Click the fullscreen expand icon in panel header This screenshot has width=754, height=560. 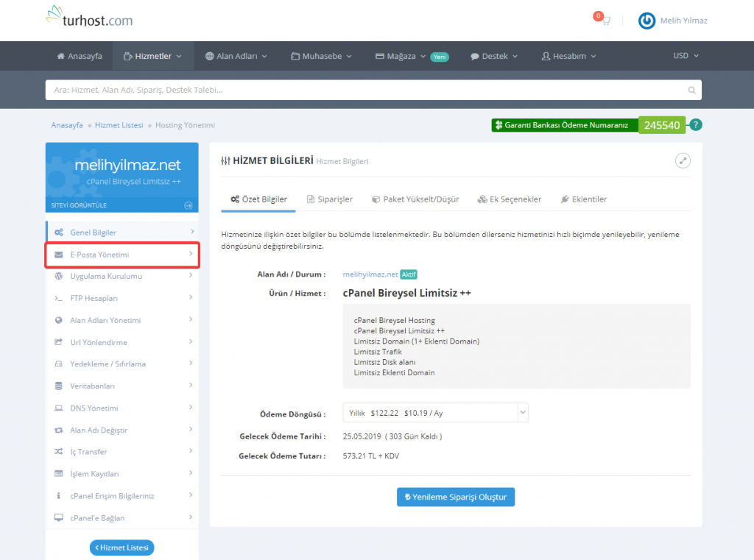tap(683, 160)
